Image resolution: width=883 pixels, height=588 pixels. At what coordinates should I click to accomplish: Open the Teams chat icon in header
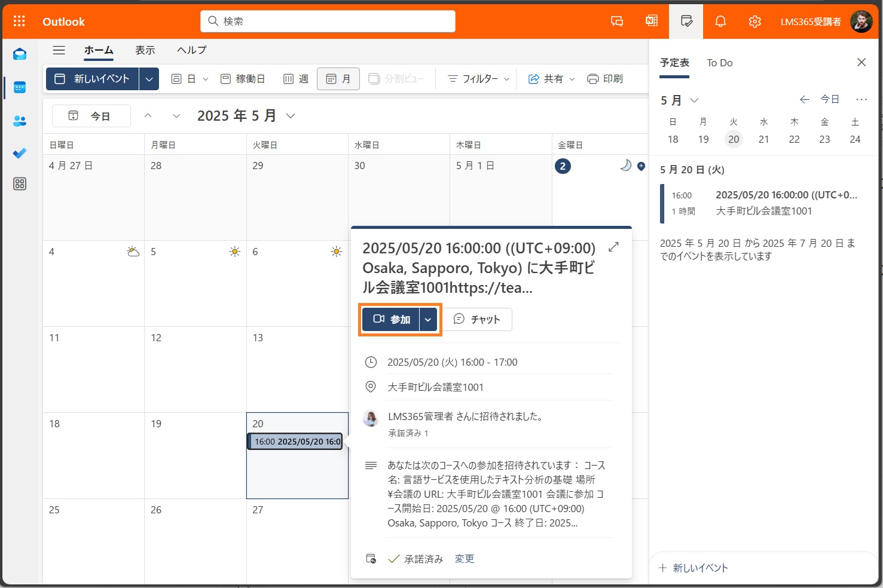(617, 22)
